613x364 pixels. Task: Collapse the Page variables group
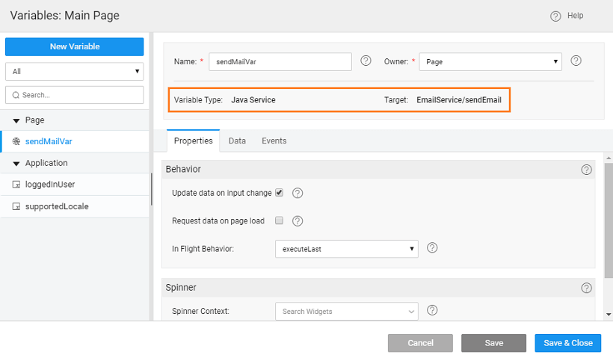[16, 120]
